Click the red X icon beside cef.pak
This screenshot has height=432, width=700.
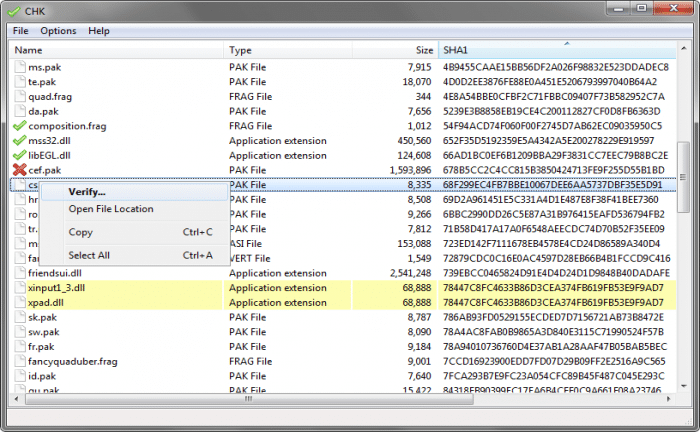(x=19, y=170)
